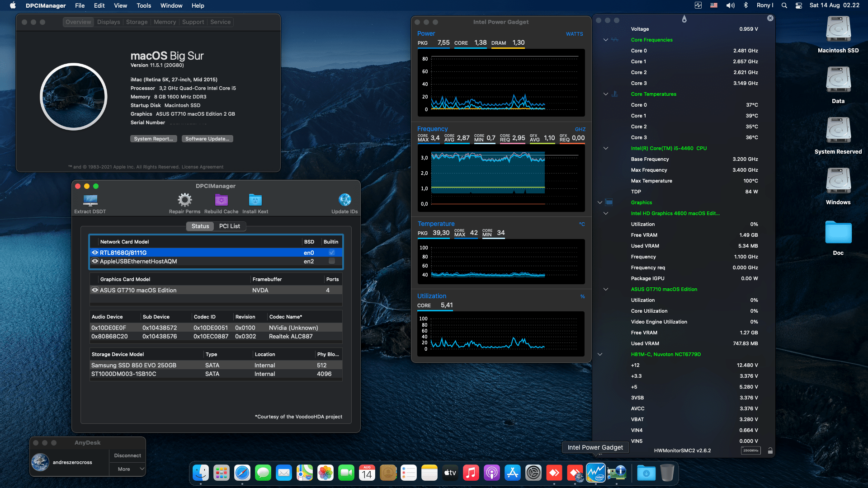Select the Samsung SSD 850 EVO 250GB row

[x=216, y=365]
